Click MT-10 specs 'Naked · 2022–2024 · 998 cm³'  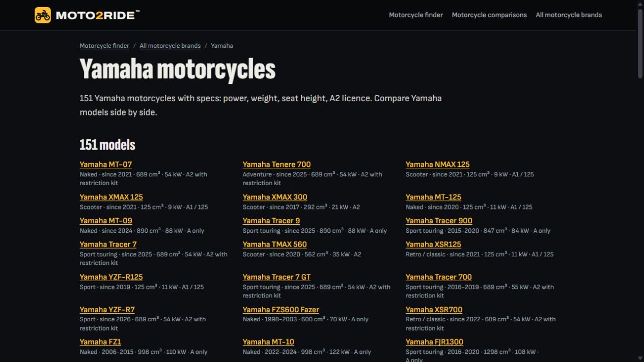click(x=288, y=352)
